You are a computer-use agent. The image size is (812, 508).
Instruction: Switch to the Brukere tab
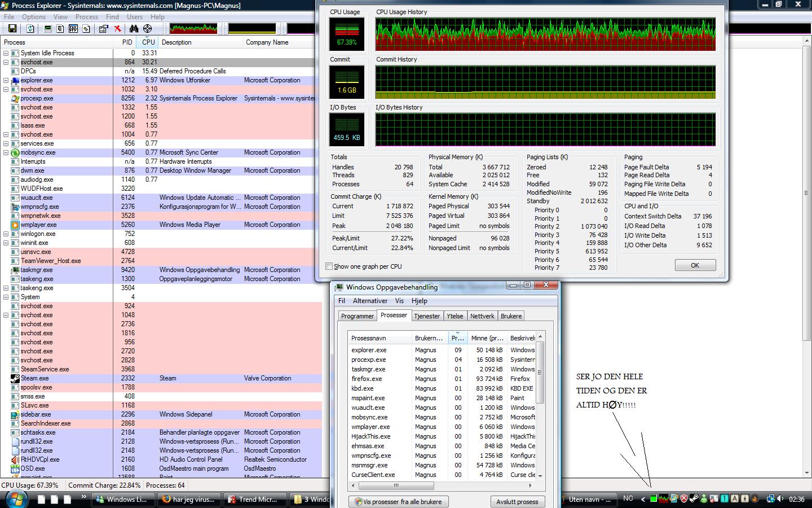pos(511,316)
